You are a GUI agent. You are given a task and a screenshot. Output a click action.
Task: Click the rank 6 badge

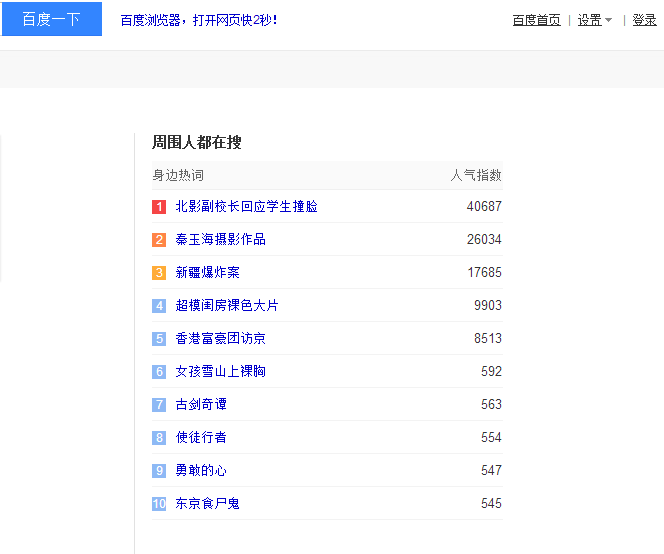coord(159,372)
